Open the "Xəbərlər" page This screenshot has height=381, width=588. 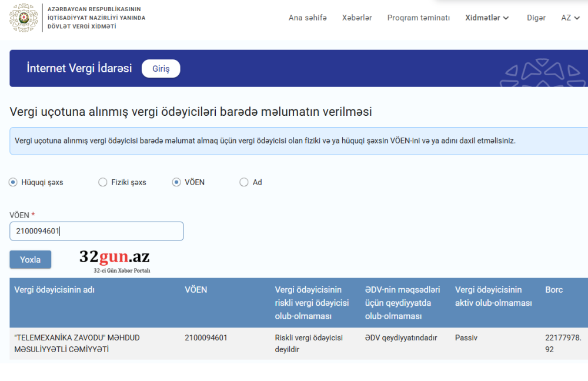click(x=357, y=18)
